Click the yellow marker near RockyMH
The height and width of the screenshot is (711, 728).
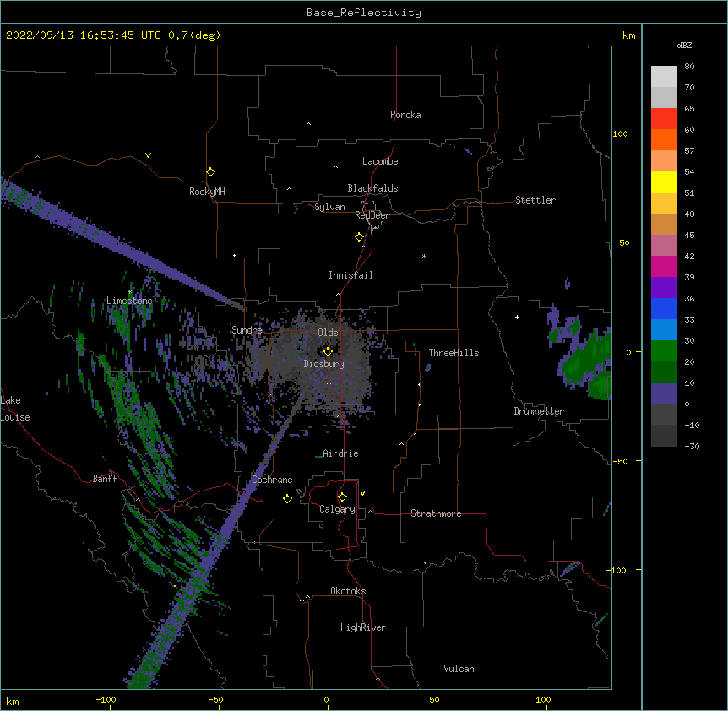(x=210, y=171)
